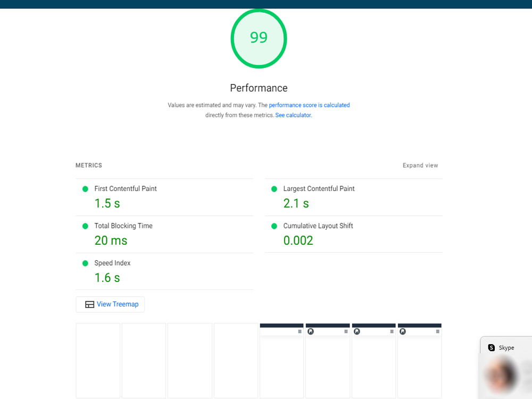Open the third blank filmstrip thumbnail

[x=190, y=360]
